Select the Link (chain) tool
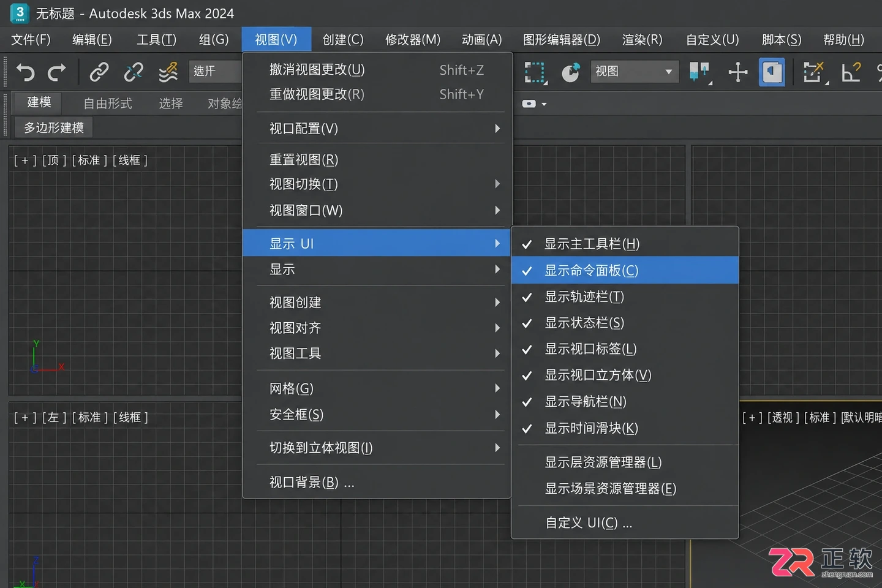This screenshot has width=882, height=588. tap(99, 72)
